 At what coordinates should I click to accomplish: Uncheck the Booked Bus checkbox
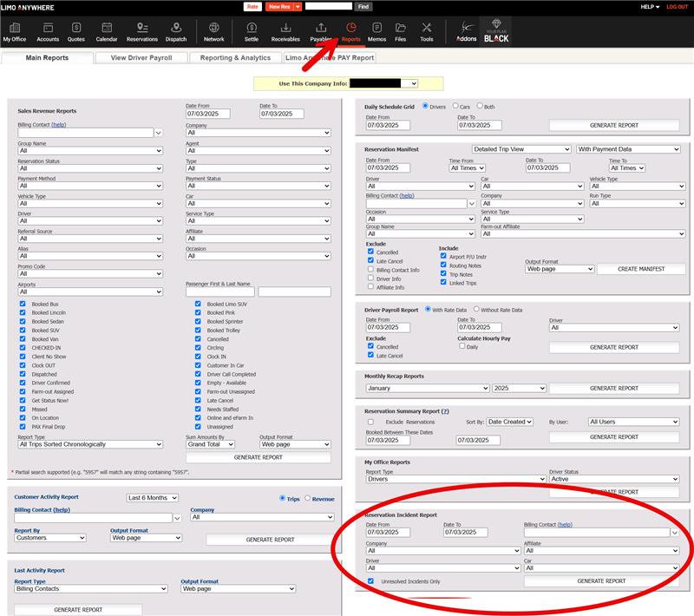click(x=23, y=305)
